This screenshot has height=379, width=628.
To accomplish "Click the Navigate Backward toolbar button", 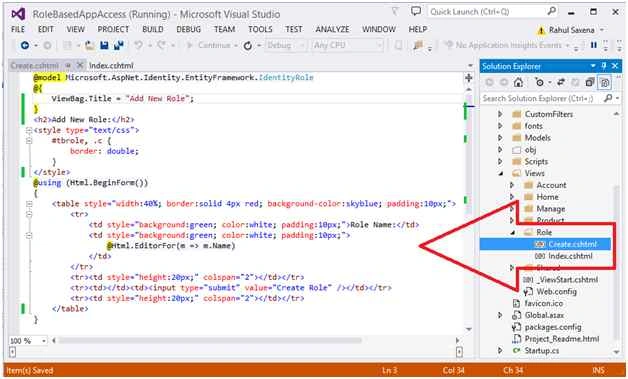I will tap(25, 46).
